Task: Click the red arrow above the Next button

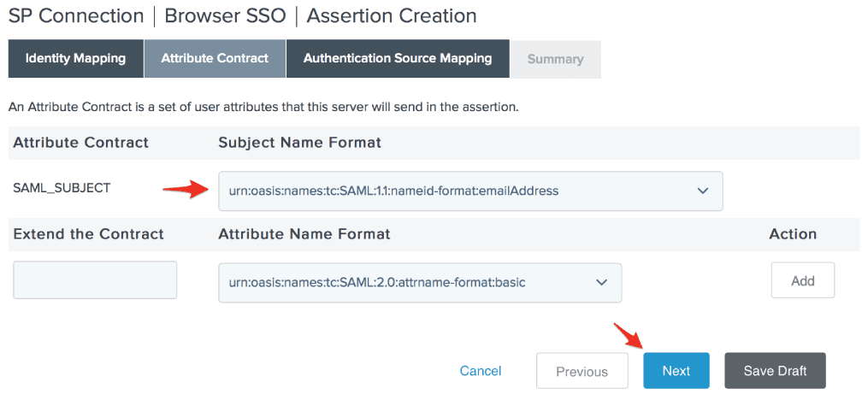Action: [629, 337]
